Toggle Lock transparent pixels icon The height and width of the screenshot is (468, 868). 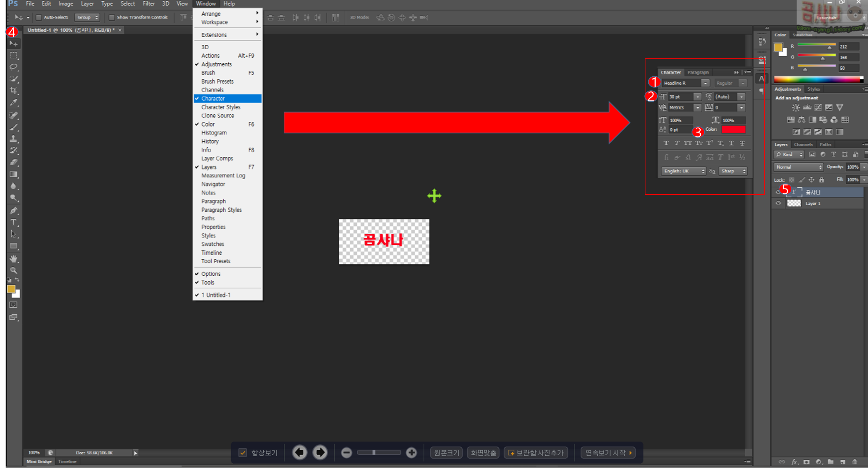pyautogui.click(x=791, y=180)
